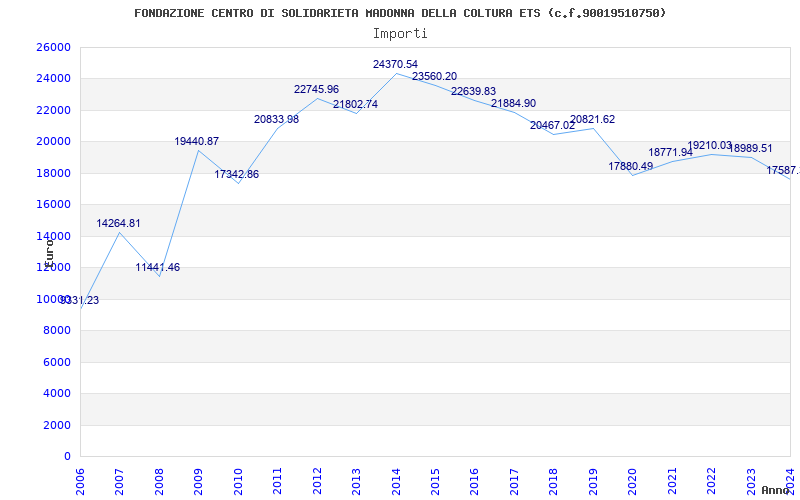
Task: Click the 6000 y-axis tick label
Action: tap(57, 362)
